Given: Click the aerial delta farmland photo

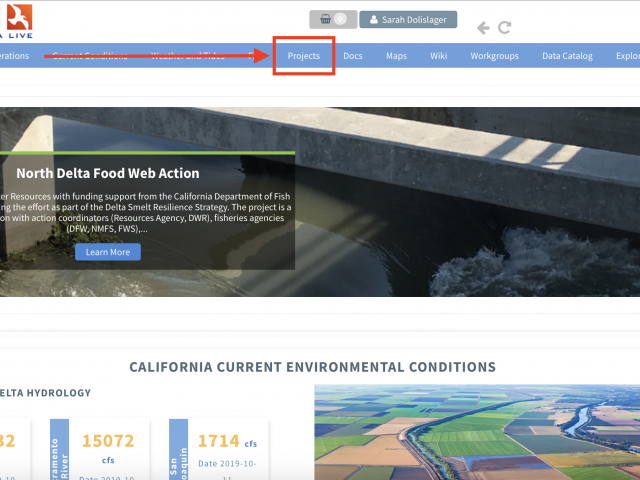Looking at the screenshot, I should tap(477, 432).
